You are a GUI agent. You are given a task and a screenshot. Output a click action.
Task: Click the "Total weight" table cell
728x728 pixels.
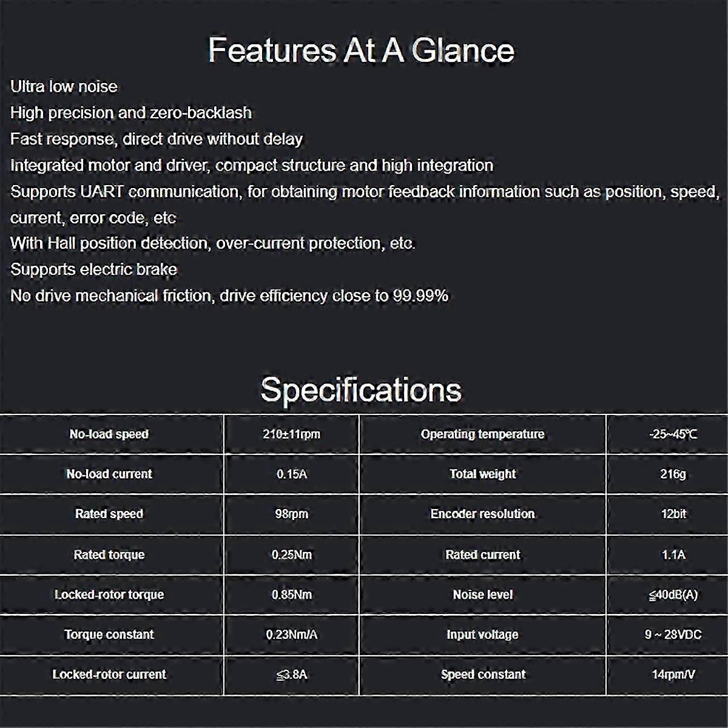(x=482, y=474)
